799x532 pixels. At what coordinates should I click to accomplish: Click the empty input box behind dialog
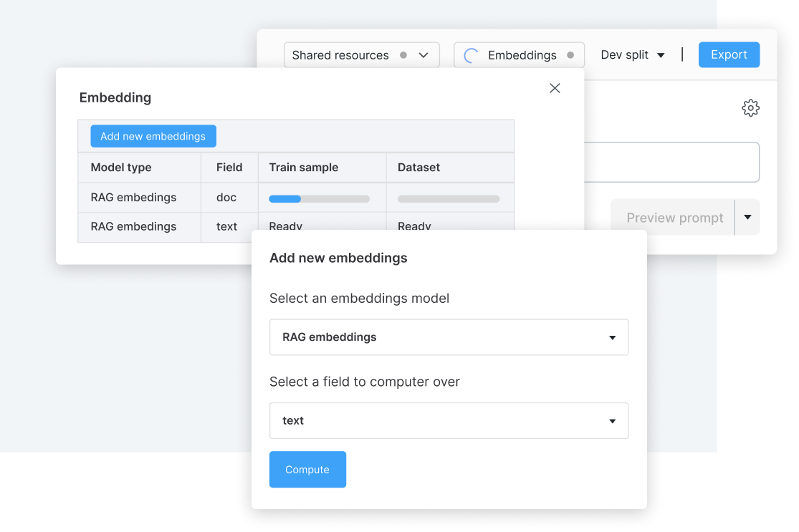pos(671,163)
